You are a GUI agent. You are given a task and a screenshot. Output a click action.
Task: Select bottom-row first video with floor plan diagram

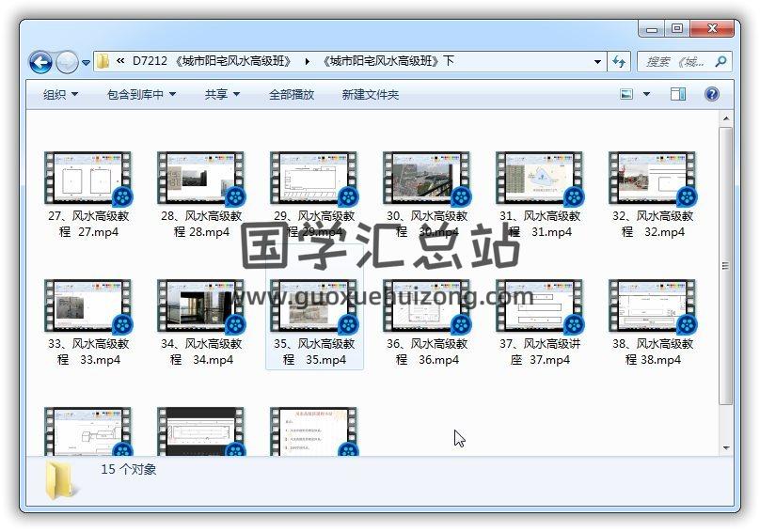(88, 431)
